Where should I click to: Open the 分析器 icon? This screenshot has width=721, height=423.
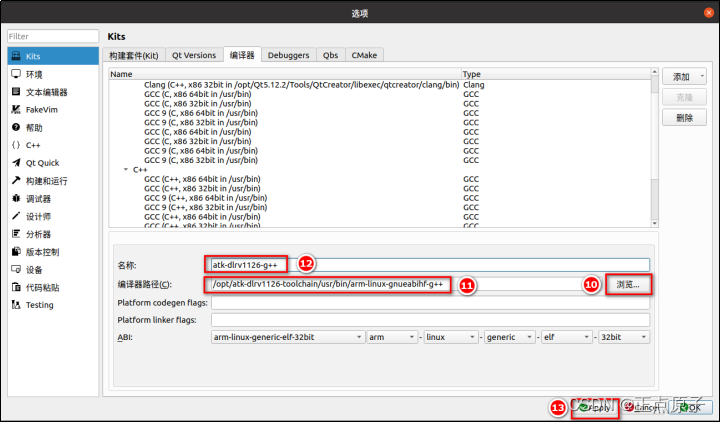tap(17, 234)
